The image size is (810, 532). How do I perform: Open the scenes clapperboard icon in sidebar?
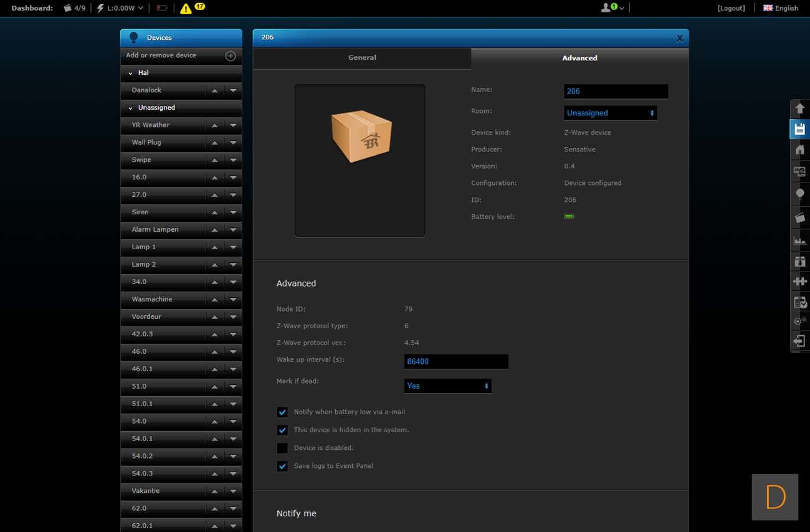[799, 217]
